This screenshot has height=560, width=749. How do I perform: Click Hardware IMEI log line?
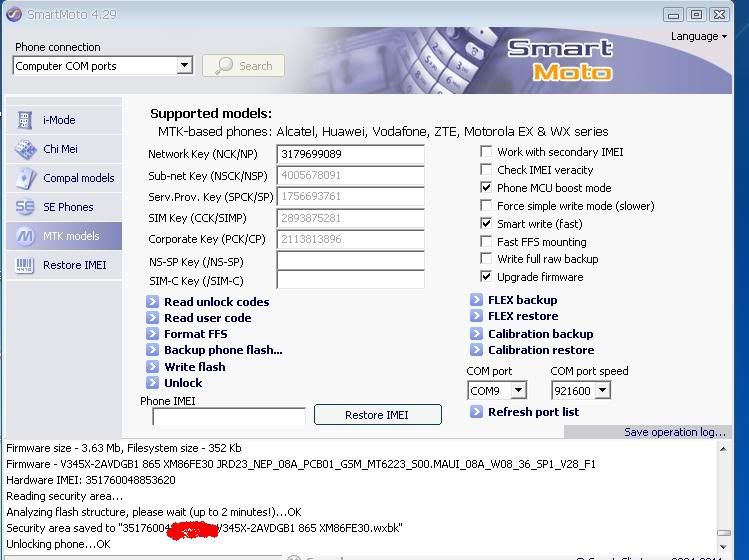(x=91, y=480)
